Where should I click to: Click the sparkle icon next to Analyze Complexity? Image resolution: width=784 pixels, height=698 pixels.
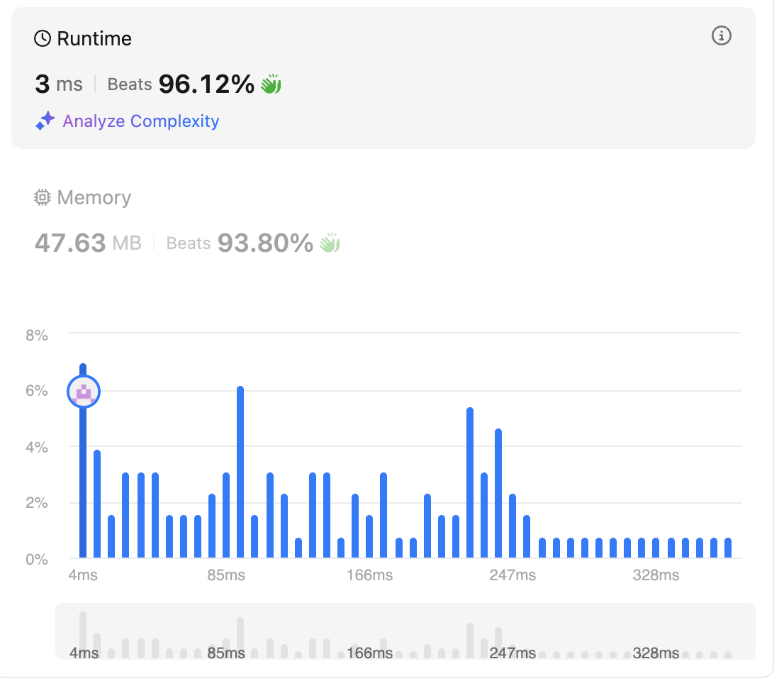point(45,121)
